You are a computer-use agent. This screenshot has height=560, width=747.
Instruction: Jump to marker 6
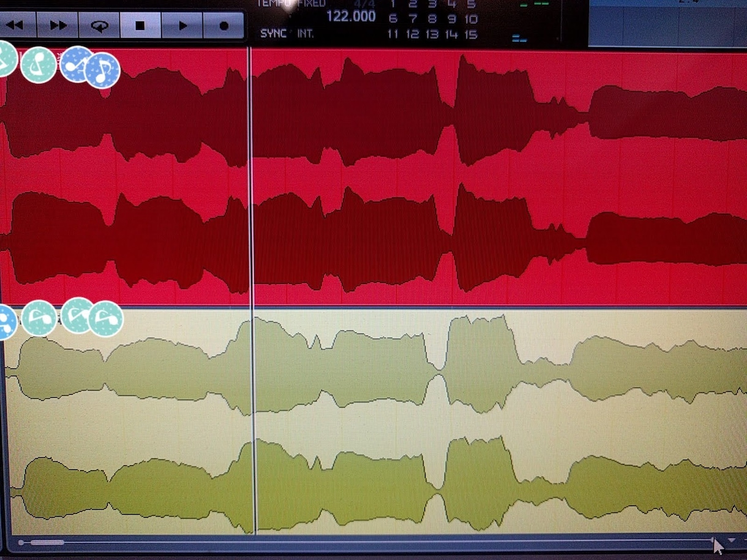pos(393,19)
